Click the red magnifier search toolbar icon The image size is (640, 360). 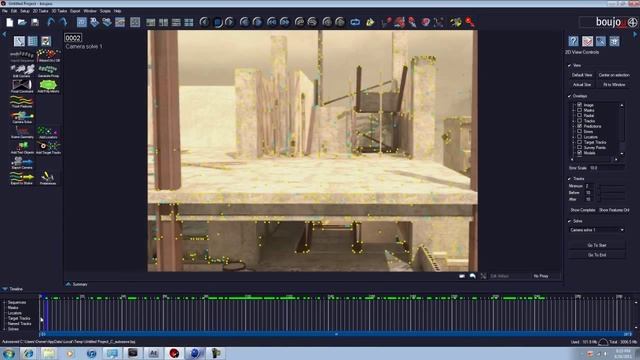(x=470, y=22)
